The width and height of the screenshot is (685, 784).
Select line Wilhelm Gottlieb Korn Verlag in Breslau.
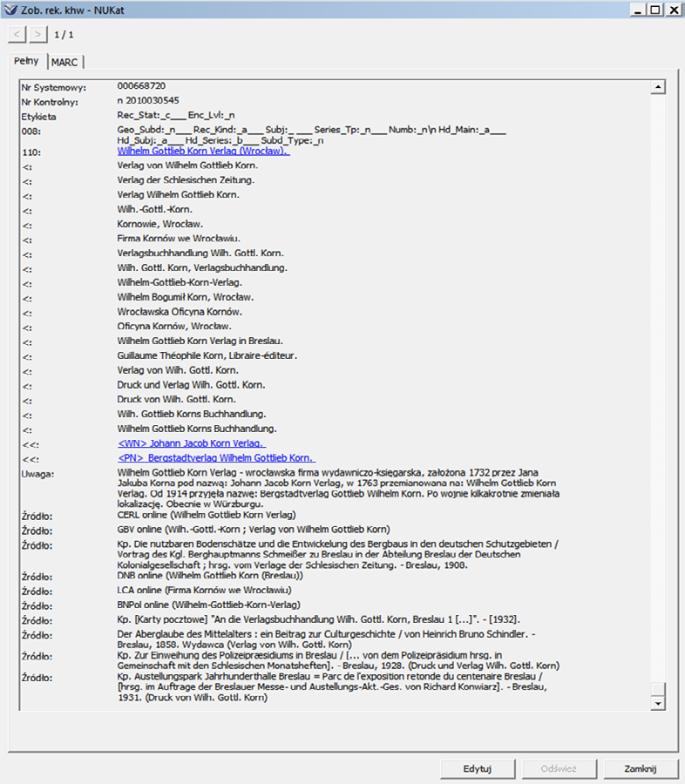(200, 341)
